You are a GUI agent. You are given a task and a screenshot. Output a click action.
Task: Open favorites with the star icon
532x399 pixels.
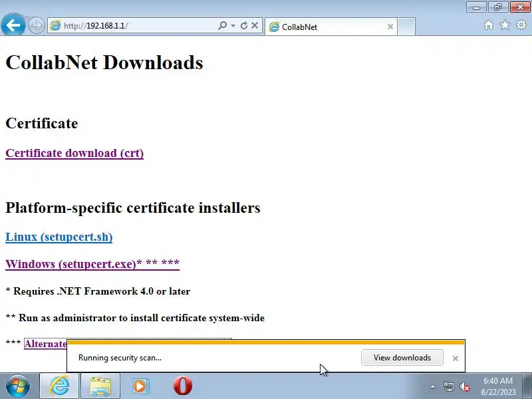[x=505, y=25]
